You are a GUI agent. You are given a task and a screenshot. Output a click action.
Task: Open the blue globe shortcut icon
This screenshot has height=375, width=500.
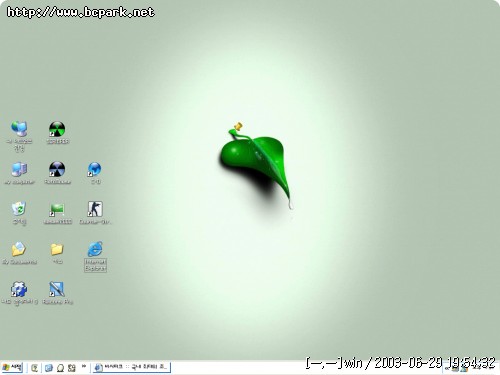click(x=95, y=169)
